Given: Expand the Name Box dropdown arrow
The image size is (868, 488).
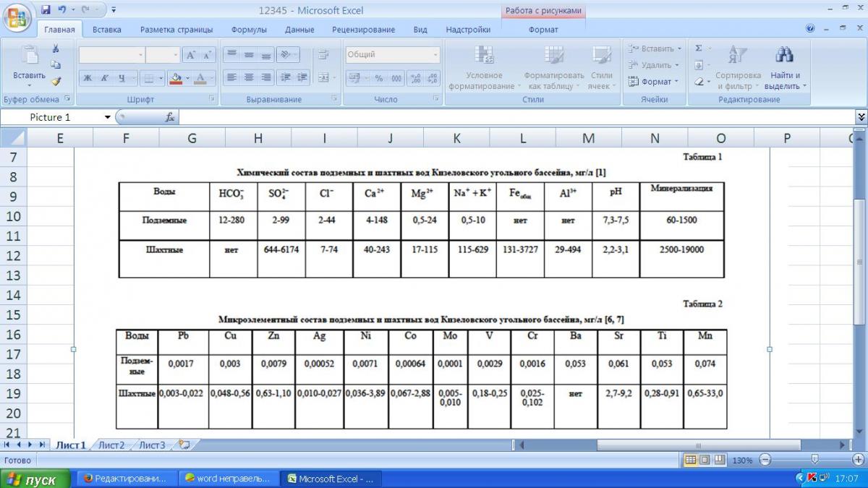Looking at the screenshot, I should 108,117.
